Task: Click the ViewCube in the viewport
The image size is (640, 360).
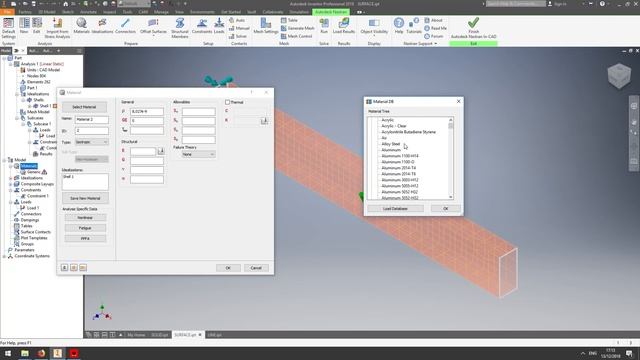Action: click(x=619, y=76)
